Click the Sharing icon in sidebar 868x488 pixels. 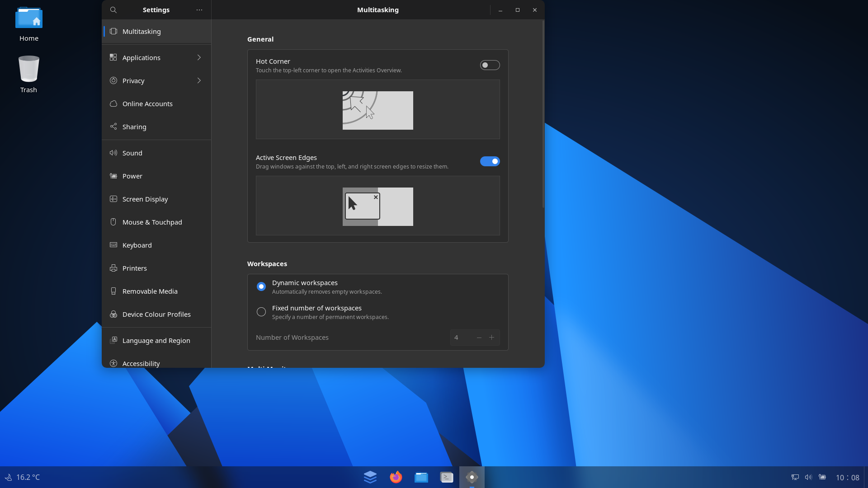pyautogui.click(x=113, y=127)
